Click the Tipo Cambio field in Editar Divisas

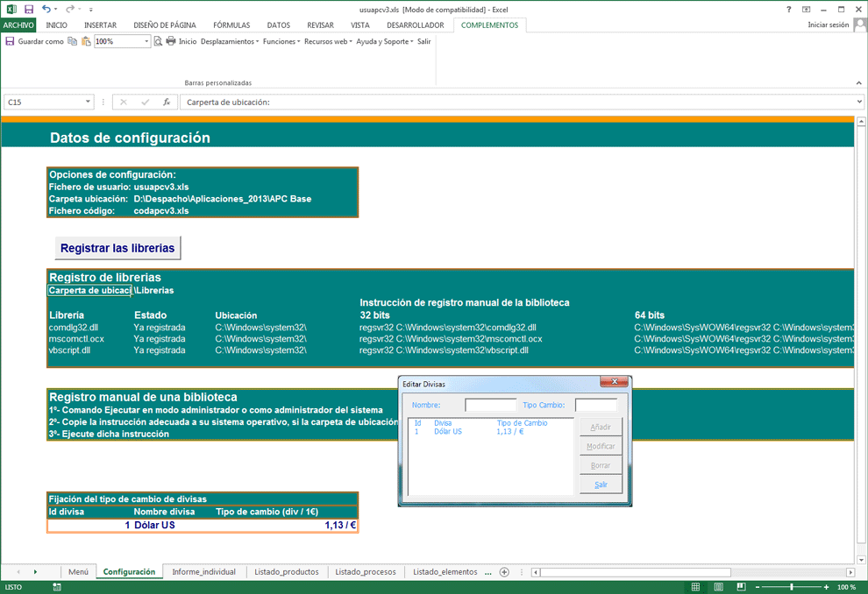point(596,406)
